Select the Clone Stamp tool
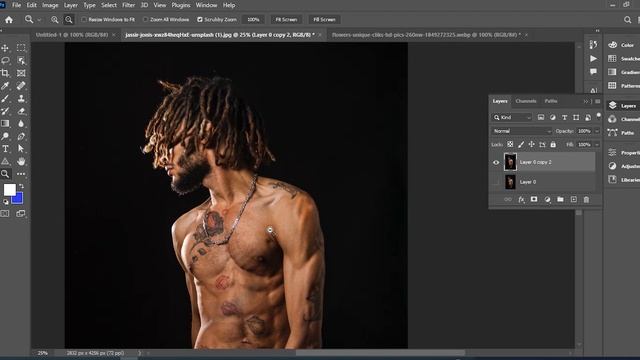Screen dimensions: 640x360 (21, 98)
